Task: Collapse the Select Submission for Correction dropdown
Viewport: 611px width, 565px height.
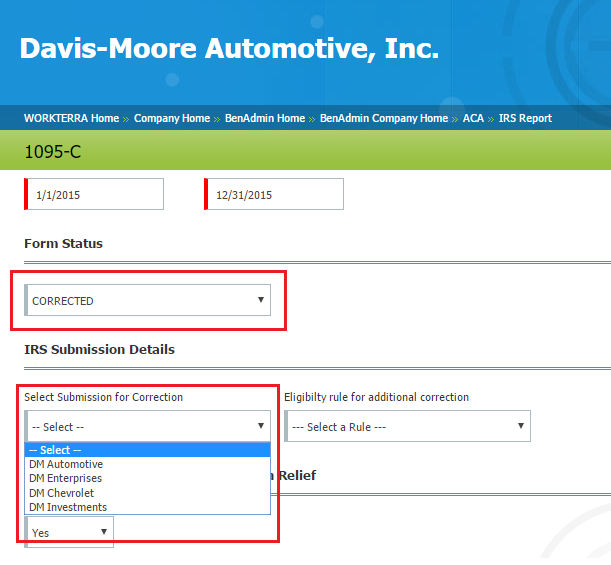Action: click(148, 426)
